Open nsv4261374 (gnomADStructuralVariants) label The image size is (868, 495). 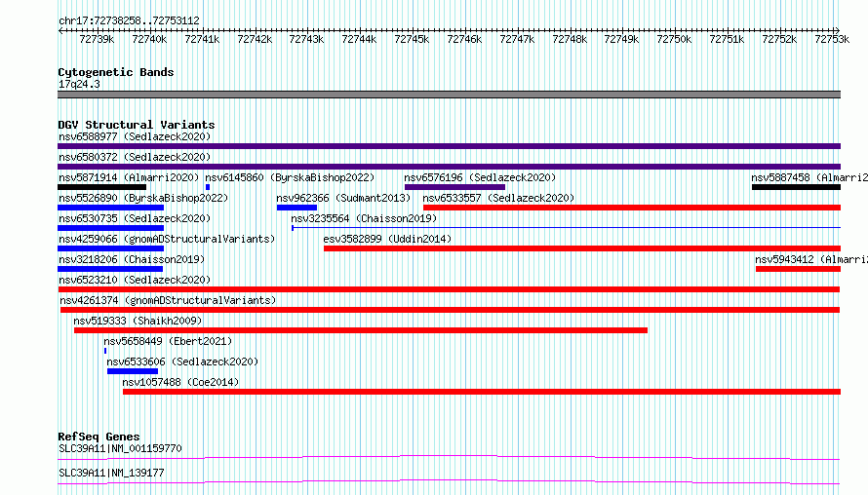pyautogui.click(x=168, y=300)
